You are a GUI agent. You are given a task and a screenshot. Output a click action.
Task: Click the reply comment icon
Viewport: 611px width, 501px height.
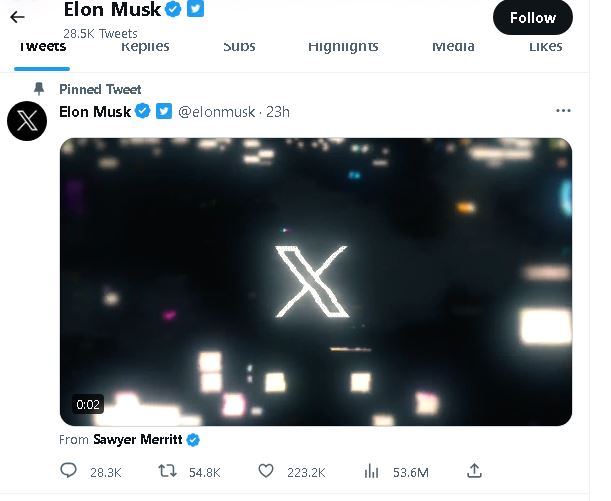pyautogui.click(x=68, y=471)
